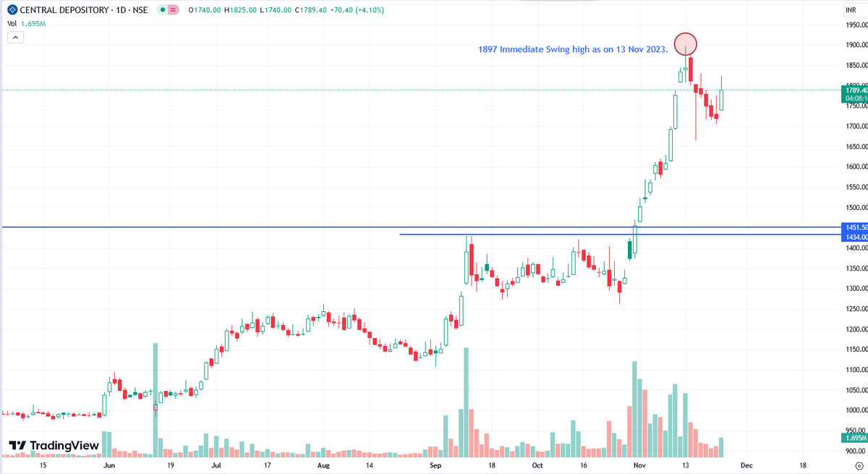Click the 900.00 price scale label
868x474 pixels.
pos(857,451)
